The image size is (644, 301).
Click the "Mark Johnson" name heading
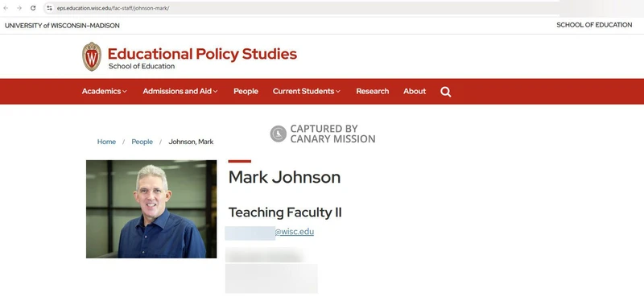pyautogui.click(x=284, y=177)
